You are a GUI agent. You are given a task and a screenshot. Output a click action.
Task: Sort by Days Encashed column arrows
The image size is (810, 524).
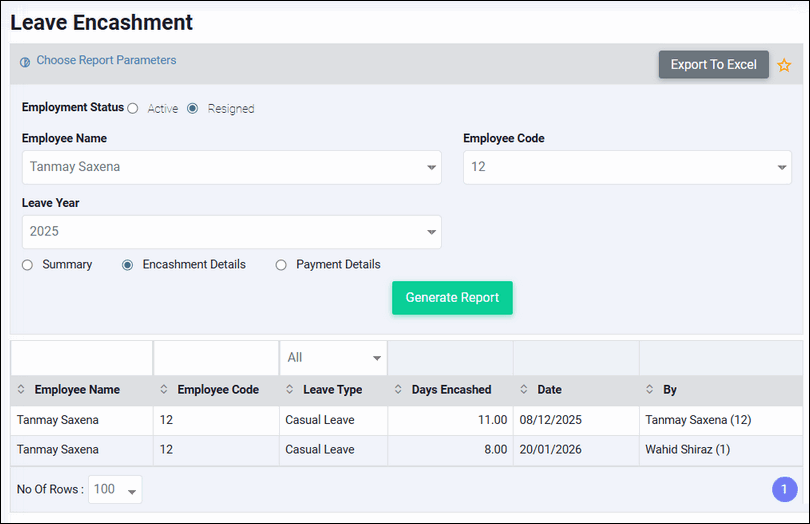pyautogui.click(x=399, y=390)
